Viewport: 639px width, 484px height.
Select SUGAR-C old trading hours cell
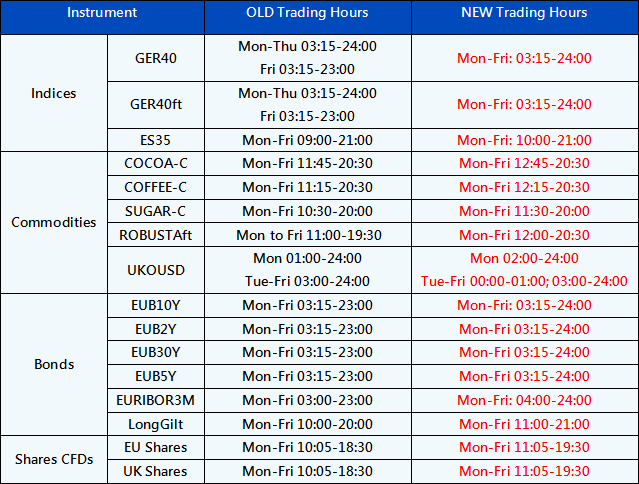click(307, 211)
